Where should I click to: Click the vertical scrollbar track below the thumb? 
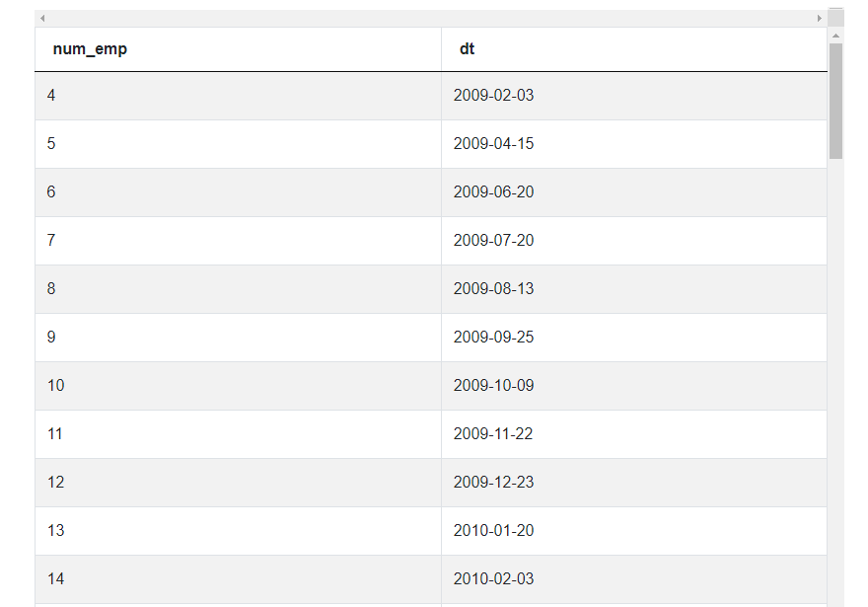click(x=835, y=382)
